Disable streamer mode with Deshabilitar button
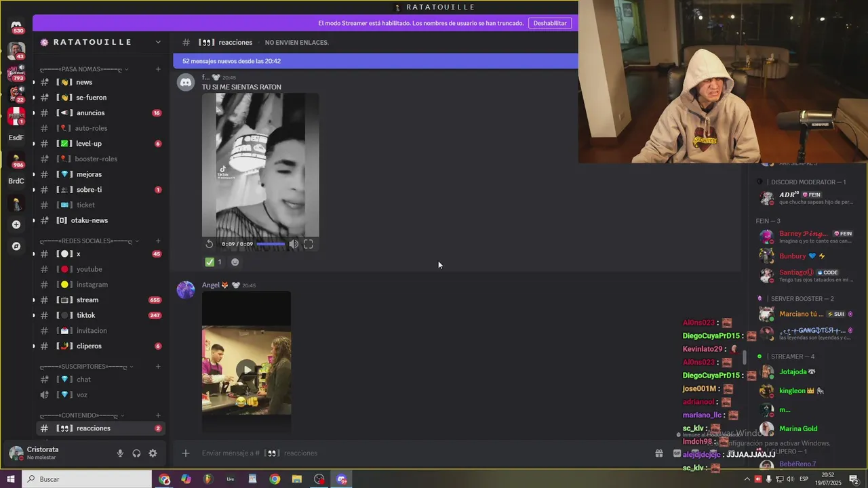Viewport: 868px width, 488px height. [x=550, y=23]
